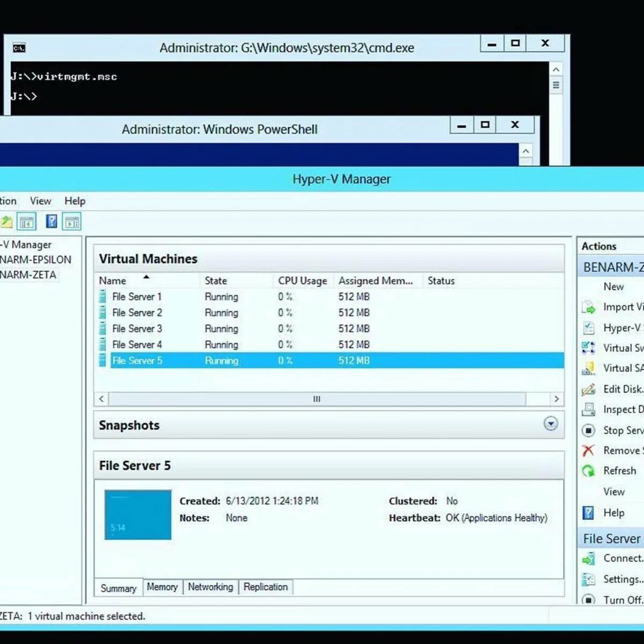Click the cmd.exe window title bar icon
Image resolution: width=644 pixels, height=644 pixels.
[19, 48]
